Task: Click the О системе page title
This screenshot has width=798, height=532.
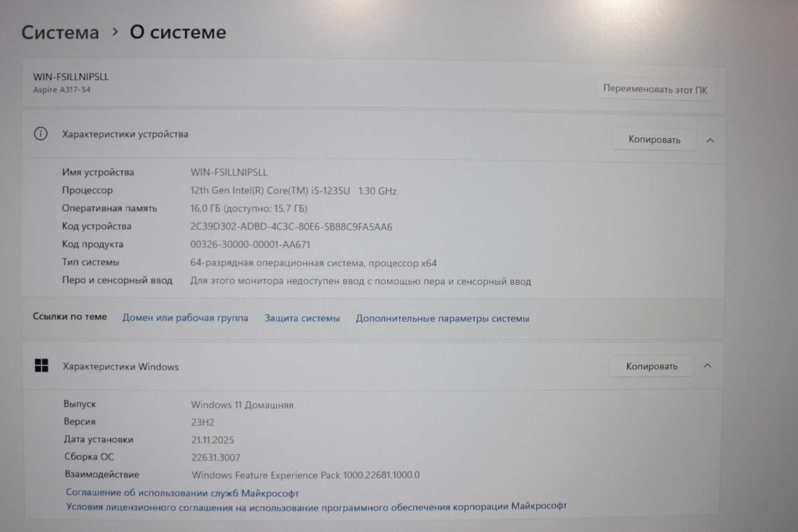Action: coord(178,32)
